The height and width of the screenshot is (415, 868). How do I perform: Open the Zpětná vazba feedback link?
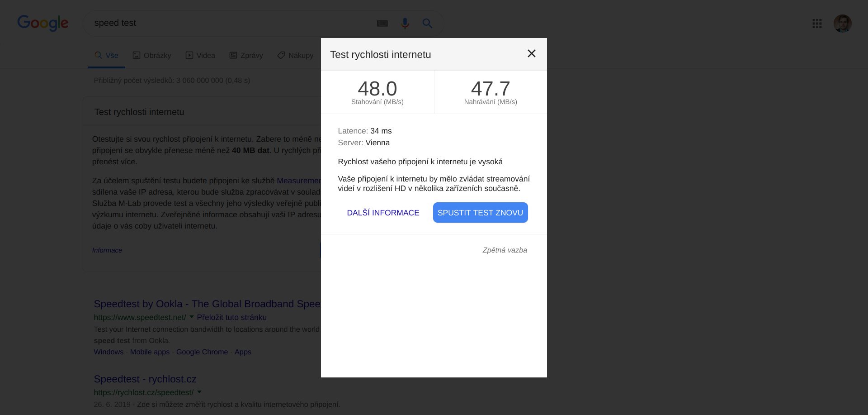[x=505, y=250]
